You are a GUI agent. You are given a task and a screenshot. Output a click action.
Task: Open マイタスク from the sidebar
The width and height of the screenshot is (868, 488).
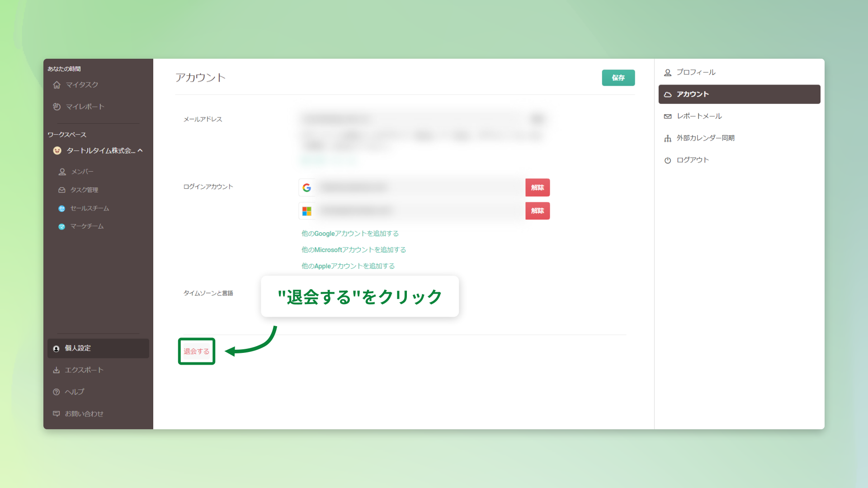tap(81, 84)
